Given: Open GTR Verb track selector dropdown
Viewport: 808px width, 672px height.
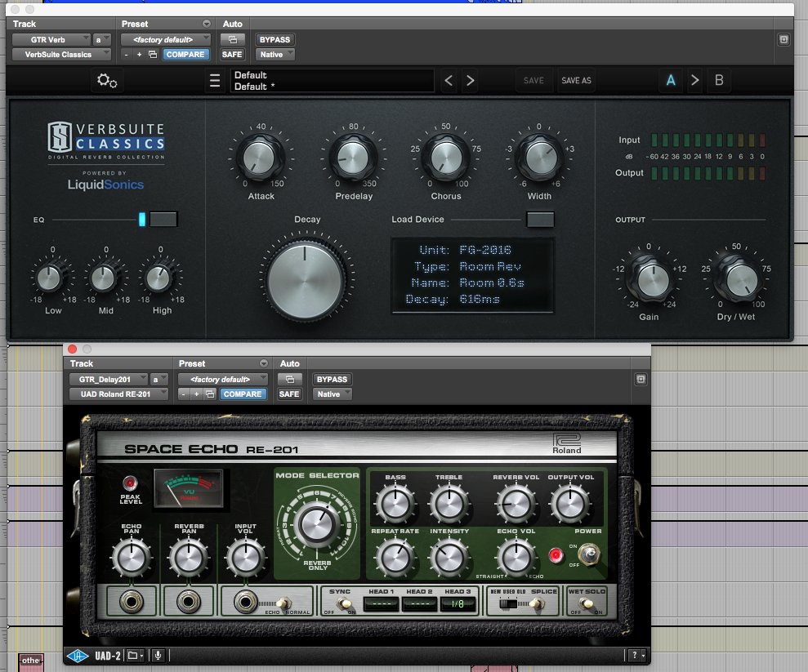Looking at the screenshot, I should tap(51, 40).
